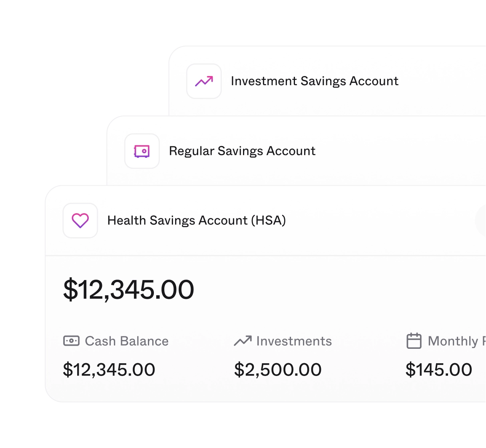Image resolution: width=486 pixels, height=448 pixels.
Task: Tap the heart icon to favorite the HSA
Action: (x=80, y=220)
